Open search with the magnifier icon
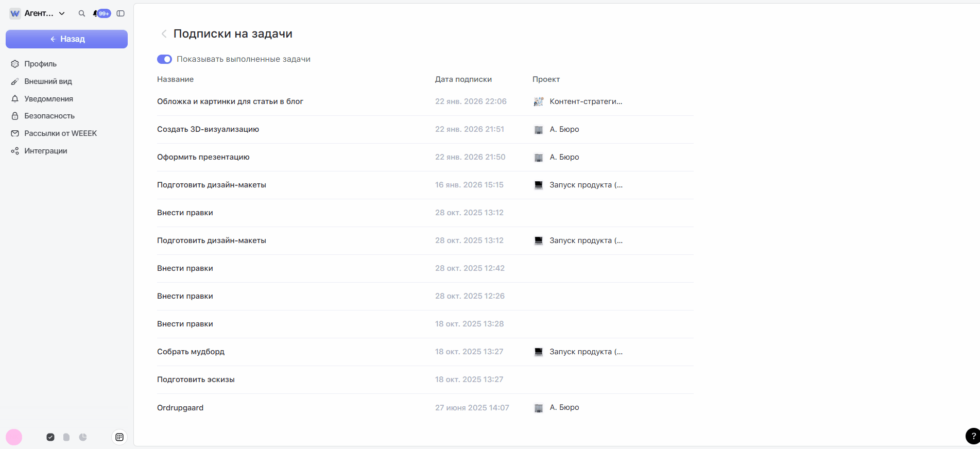Viewport: 980px width, 449px height. pyautogui.click(x=81, y=13)
